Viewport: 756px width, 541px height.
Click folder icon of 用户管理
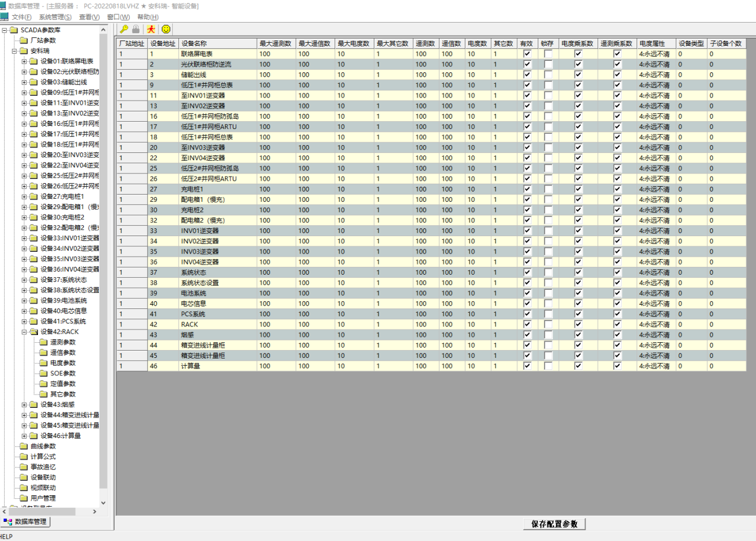24,498
